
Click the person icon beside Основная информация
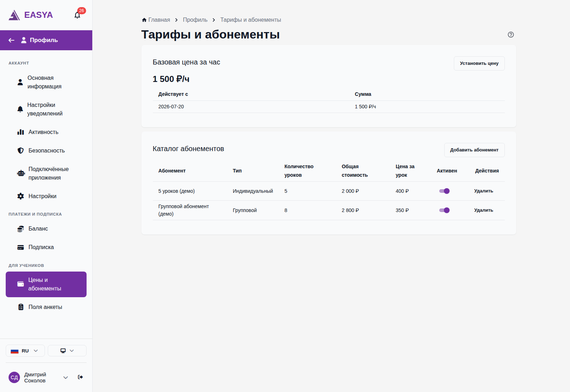(x=20, y=82)
